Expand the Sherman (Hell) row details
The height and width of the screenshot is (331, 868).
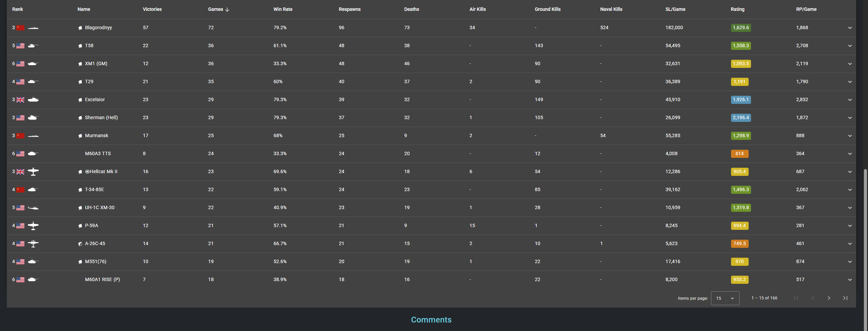click(x=850, y=118)
